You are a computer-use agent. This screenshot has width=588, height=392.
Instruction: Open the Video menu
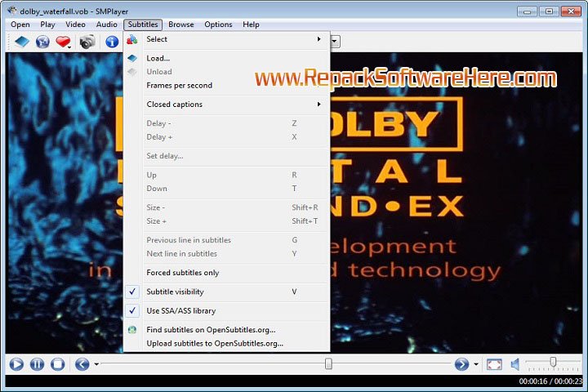[75, 24]
